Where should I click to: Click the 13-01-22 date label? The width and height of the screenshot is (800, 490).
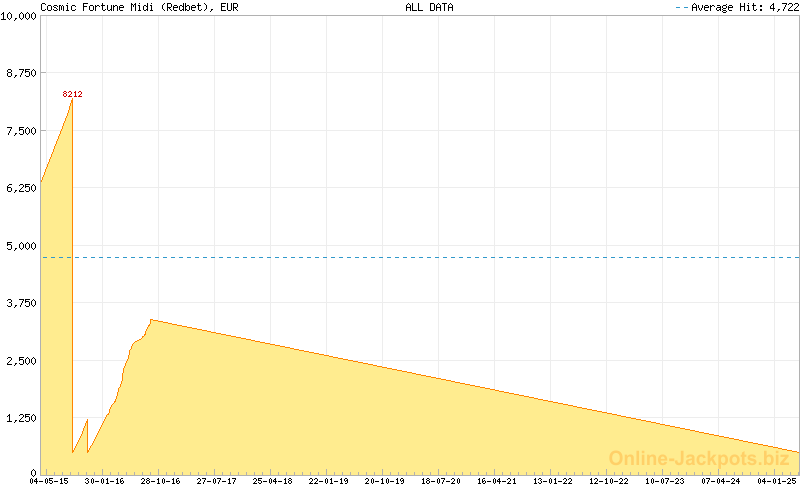pyautogui.click(x=553, y=481)
